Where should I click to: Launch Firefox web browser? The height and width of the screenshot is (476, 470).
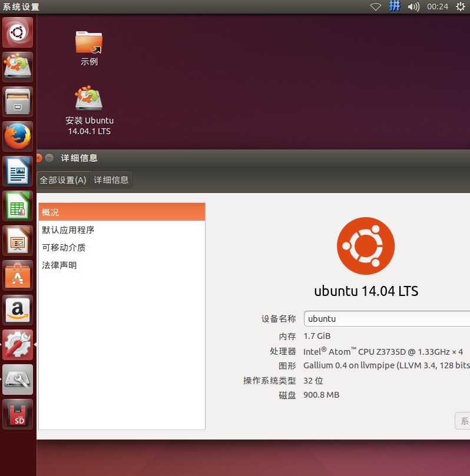(18, 137)
